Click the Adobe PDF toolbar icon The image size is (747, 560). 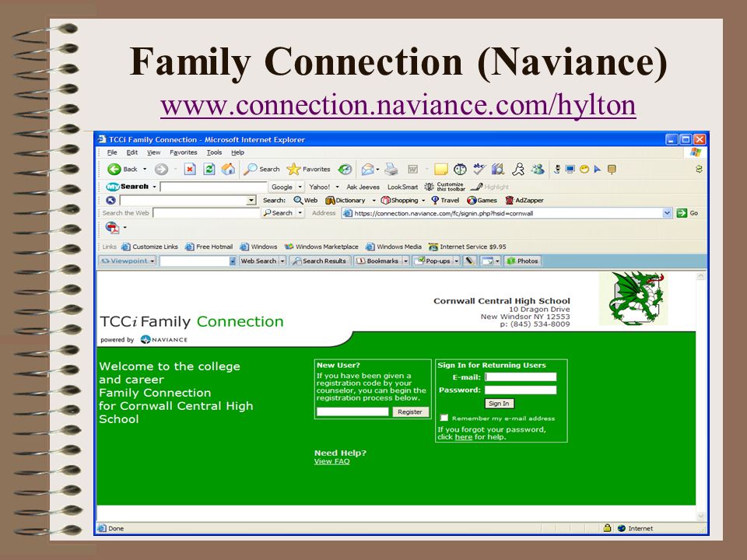[112, 228]
